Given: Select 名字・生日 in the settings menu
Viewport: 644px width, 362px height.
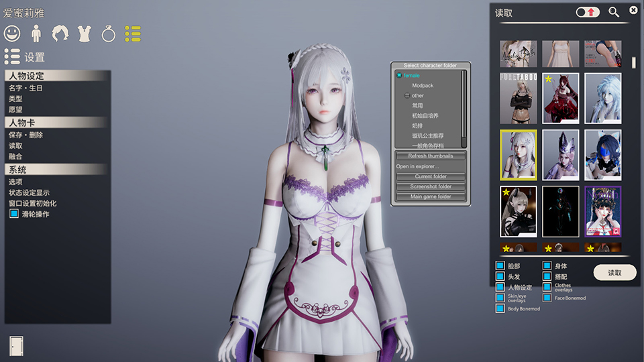Looking at the screenshot, I should tap(25, 88).
